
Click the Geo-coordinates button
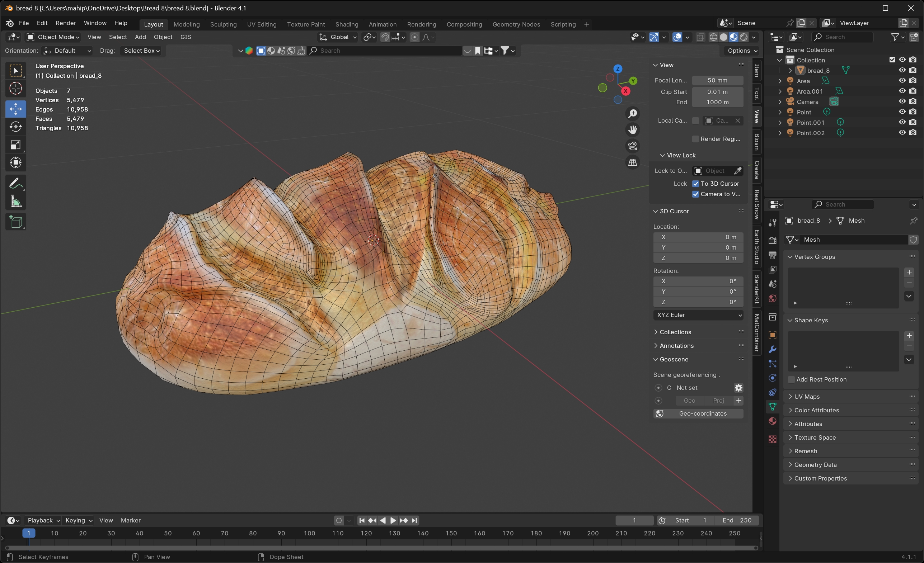point(702,413)
